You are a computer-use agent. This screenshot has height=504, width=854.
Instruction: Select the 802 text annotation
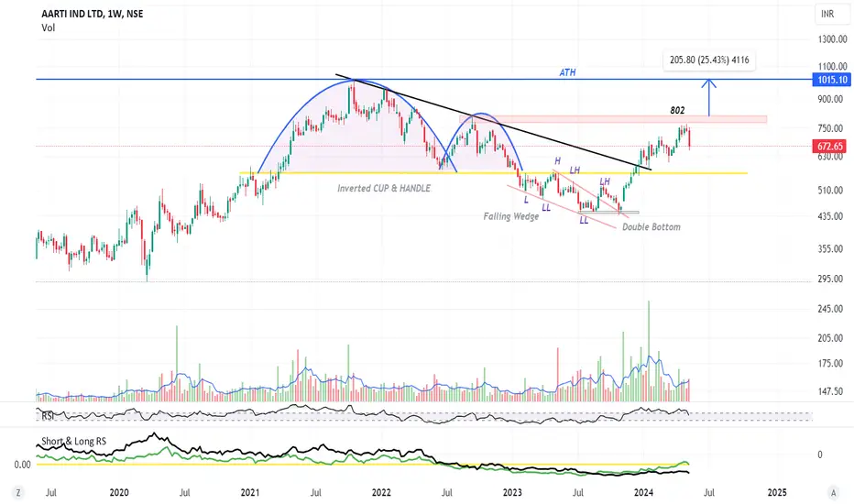click(677, 110)
